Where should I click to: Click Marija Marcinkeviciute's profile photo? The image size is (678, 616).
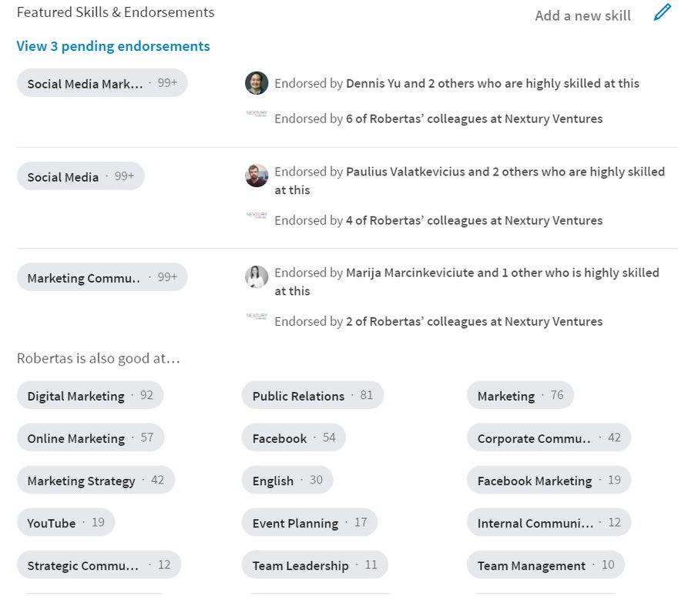[257, 277]
